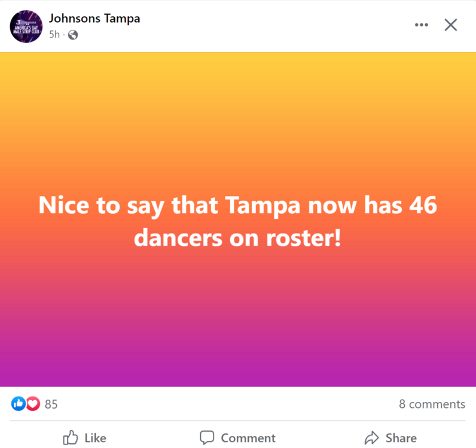Close the post with the X button
Image resolution: width=476 pixels, height=448 pixels.
click(x=451, y=24)
